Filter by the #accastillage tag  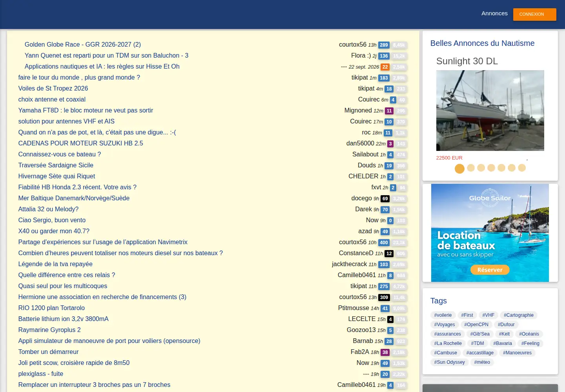480,353
